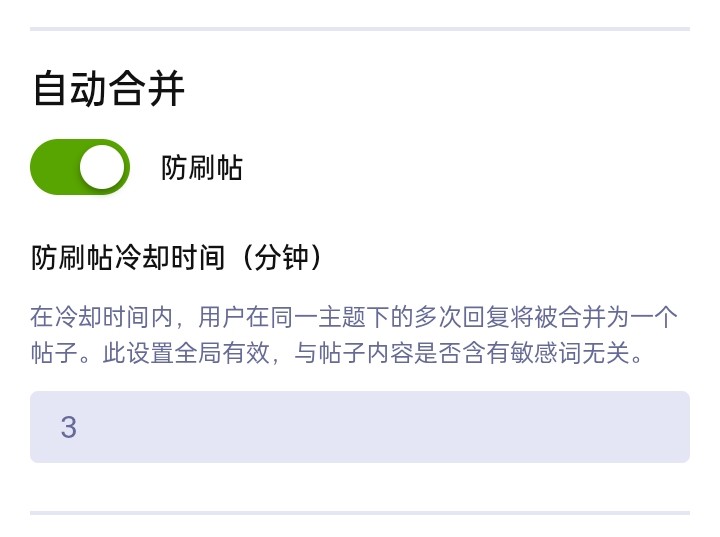The height and width of the screenshot is (537, 720).
Task: Click the phrase 敏感词无关 in the description
Action: pos(571,354)
